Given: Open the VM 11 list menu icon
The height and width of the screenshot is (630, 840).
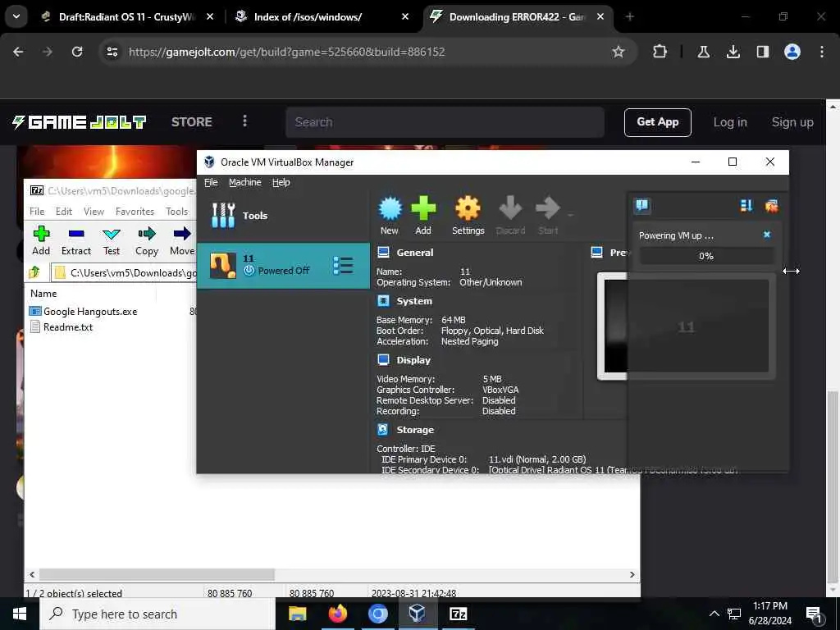Looking at the screenshot, I should [343, 266].
